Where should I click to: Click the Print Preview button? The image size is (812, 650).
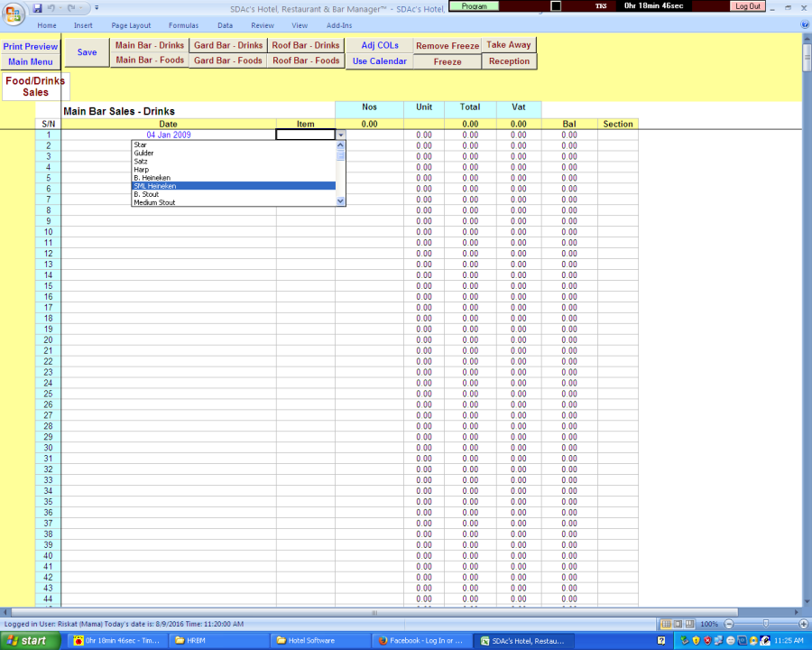(x=30, y=47)
